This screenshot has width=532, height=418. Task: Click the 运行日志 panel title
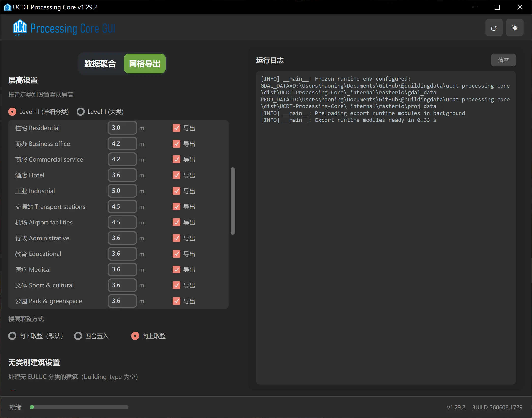270,60
